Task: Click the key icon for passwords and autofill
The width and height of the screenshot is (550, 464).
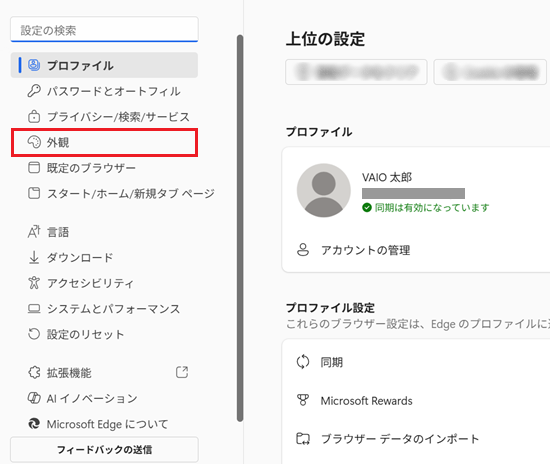Action: 34,91
